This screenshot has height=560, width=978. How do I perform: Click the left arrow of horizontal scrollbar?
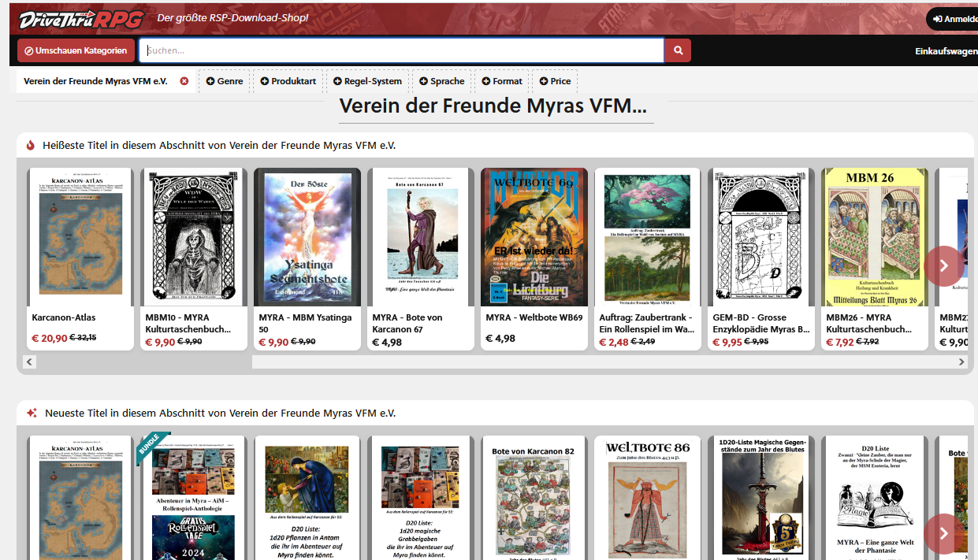30,362
